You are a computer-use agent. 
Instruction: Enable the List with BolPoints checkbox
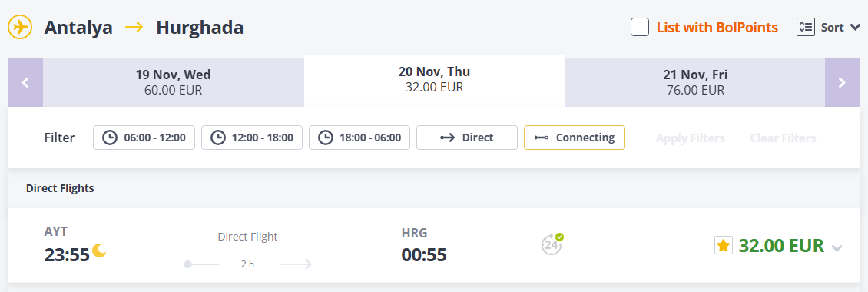[640, 27]
